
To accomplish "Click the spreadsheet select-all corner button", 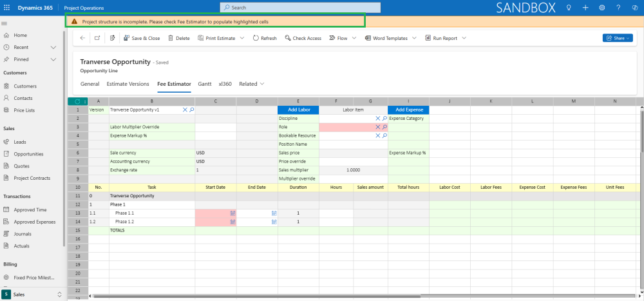I will coord(78,101).
